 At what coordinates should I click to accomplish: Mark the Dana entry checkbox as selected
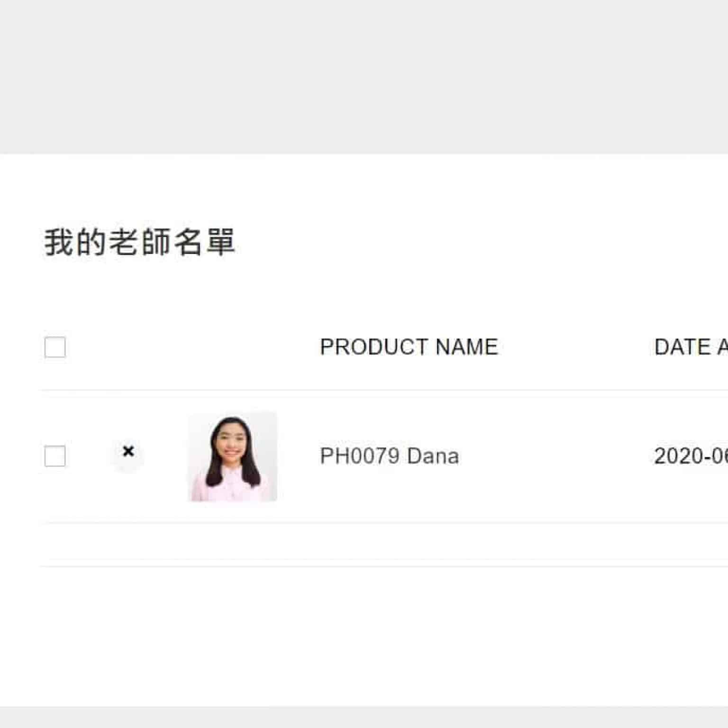(55, 456)
